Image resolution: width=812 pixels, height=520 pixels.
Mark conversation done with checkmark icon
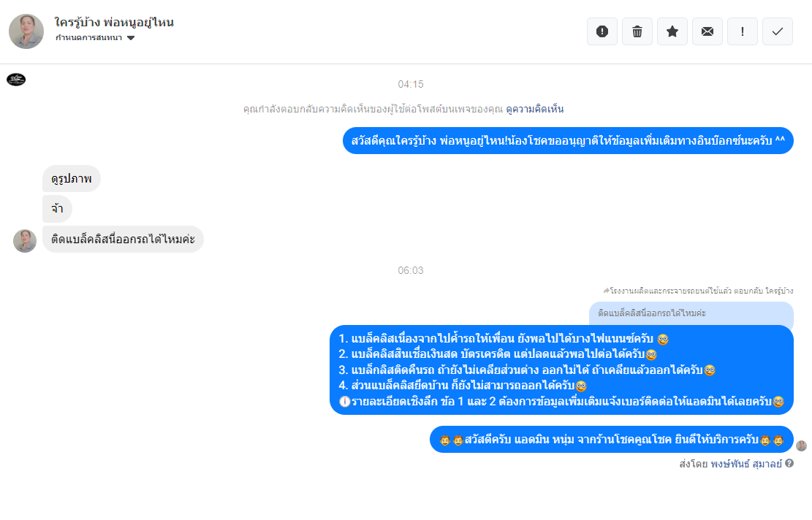[x=778, y=31]
